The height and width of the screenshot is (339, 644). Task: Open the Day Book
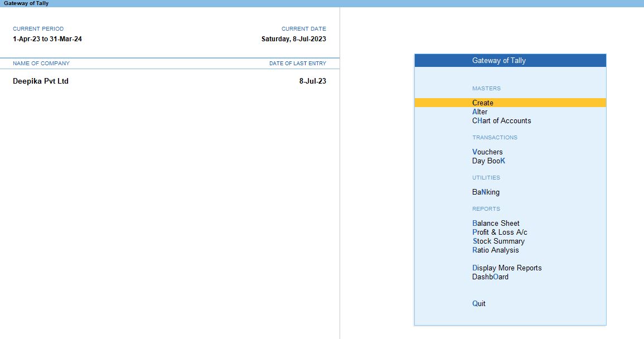click(x=488, y=161)
